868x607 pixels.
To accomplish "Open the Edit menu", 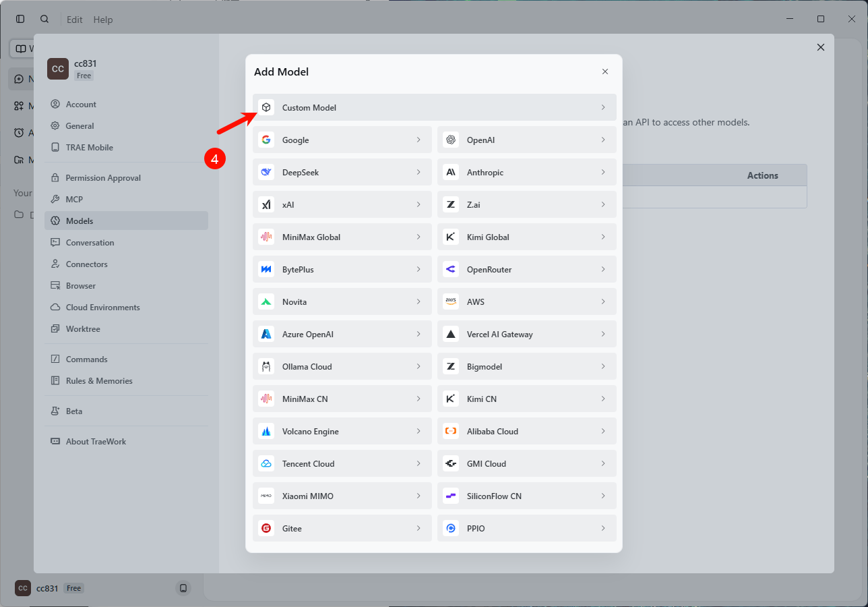I will (75, 20).
